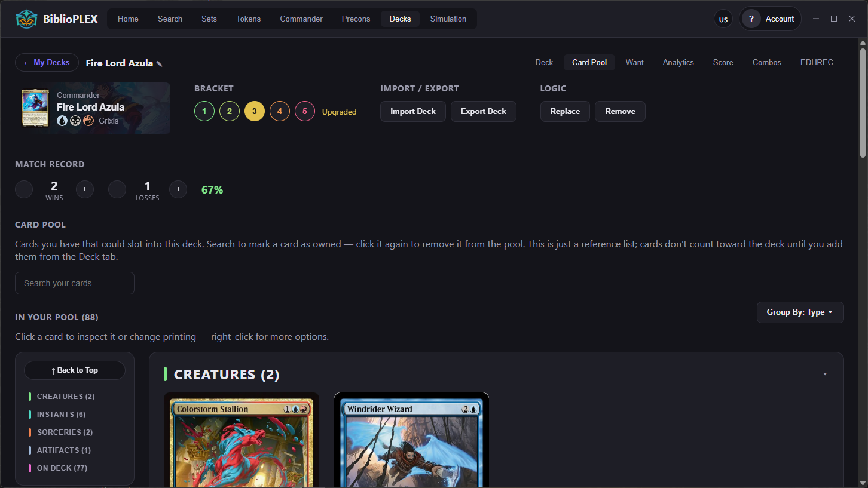This screenshot has height=488, width=868.
Task: Focus the Search your cards field
Action: (75, 283)
